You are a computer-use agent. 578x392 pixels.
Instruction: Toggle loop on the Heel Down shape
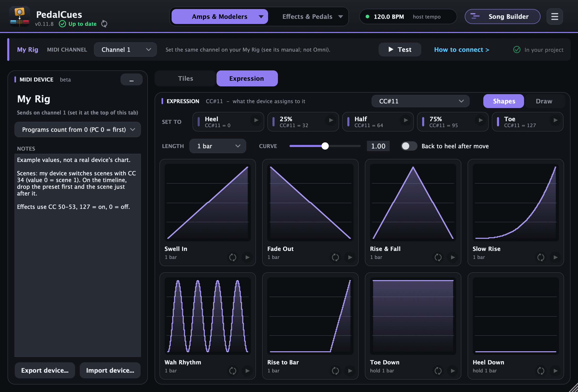click(x=541, y=371)
